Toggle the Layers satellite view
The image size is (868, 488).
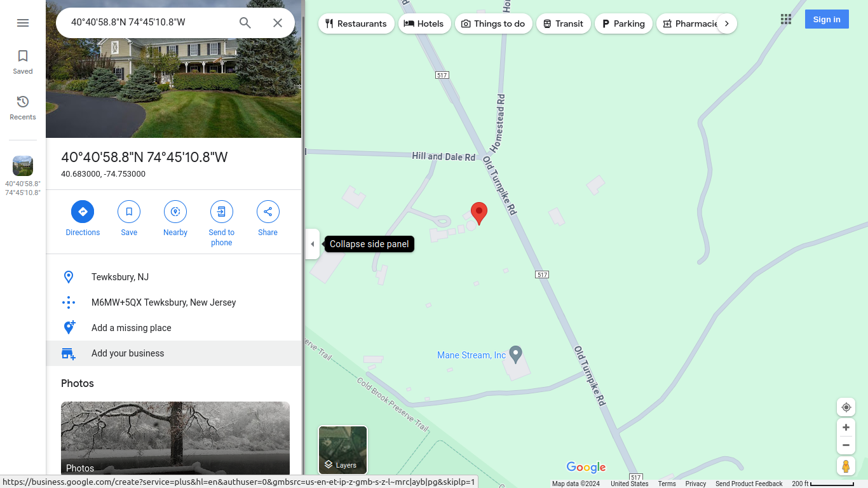[x=343, y=450]
